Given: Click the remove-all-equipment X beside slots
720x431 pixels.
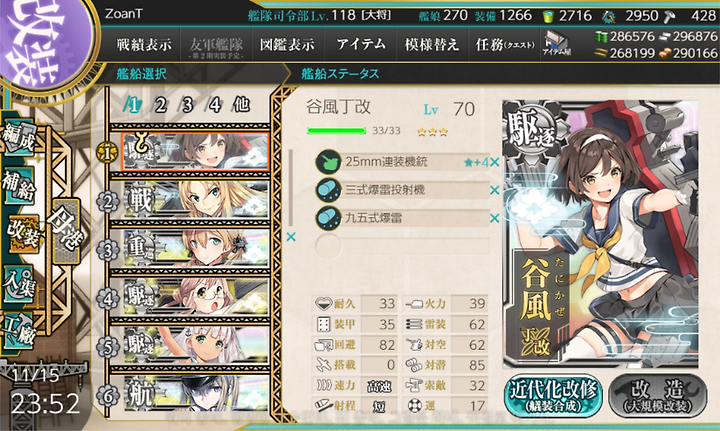Looking at the screenshot, I should coord(291,237).
